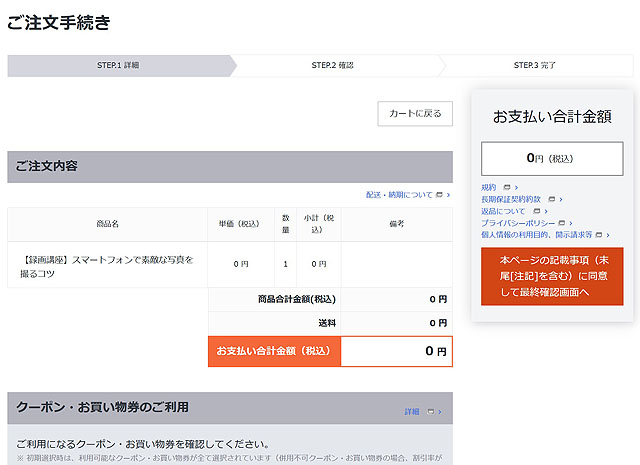This screenshot has height=465, width=640.
Task: Click chevron arrow next to coupon 詳細
Action: pos(440,412)
